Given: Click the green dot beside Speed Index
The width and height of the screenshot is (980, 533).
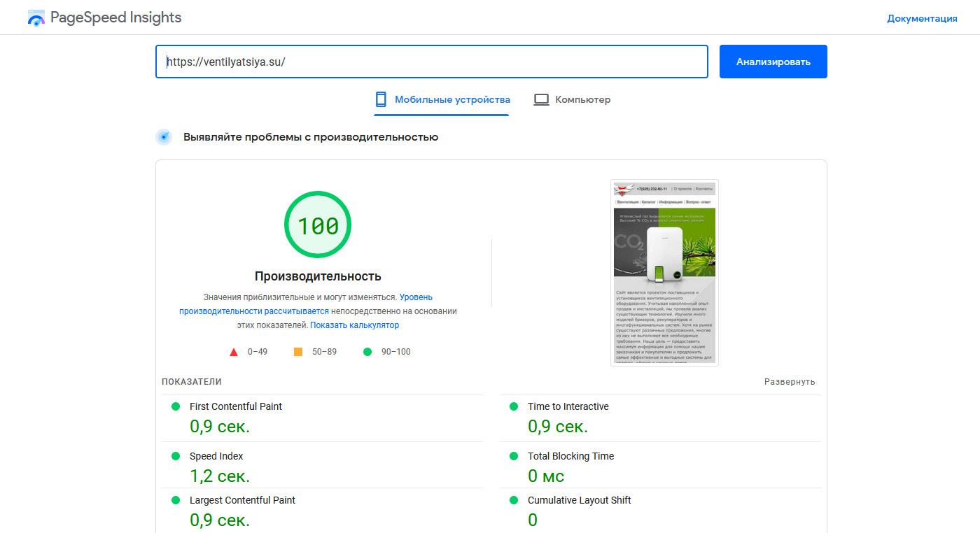Looking at the screenshot, I should point(176,456).
